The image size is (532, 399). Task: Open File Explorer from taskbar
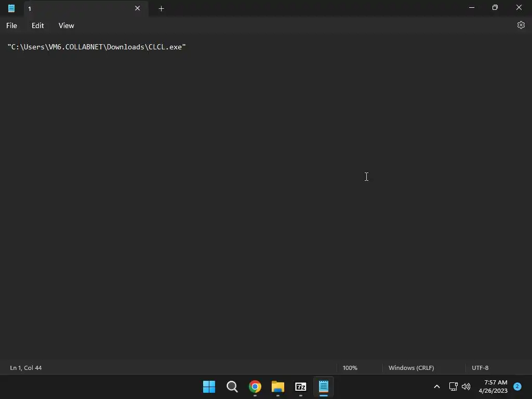278,387
